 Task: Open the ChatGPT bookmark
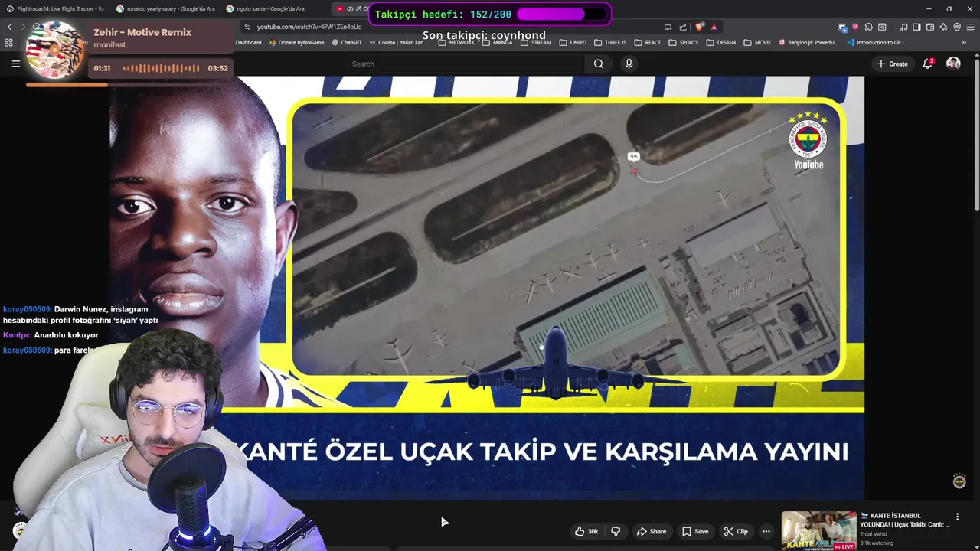[347, 42]
